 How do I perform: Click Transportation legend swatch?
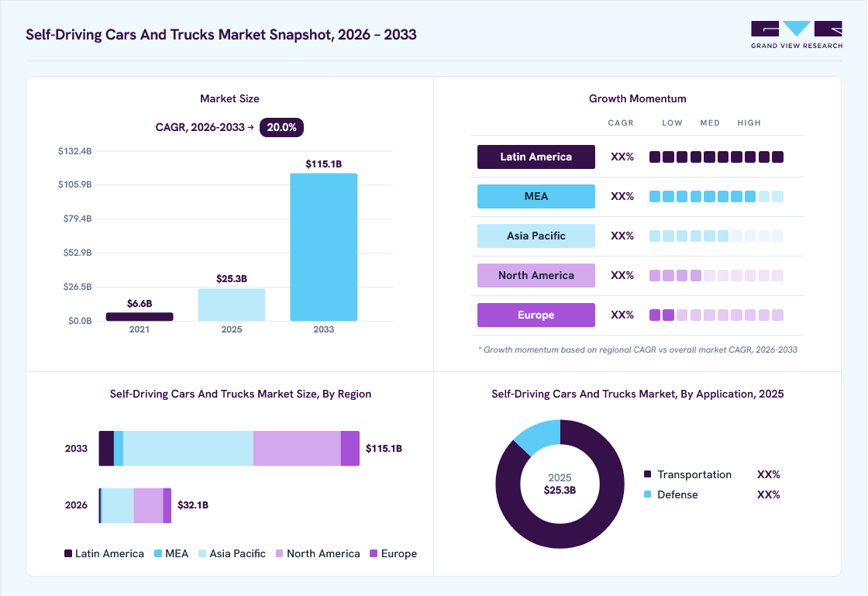(x=648, y=474)
